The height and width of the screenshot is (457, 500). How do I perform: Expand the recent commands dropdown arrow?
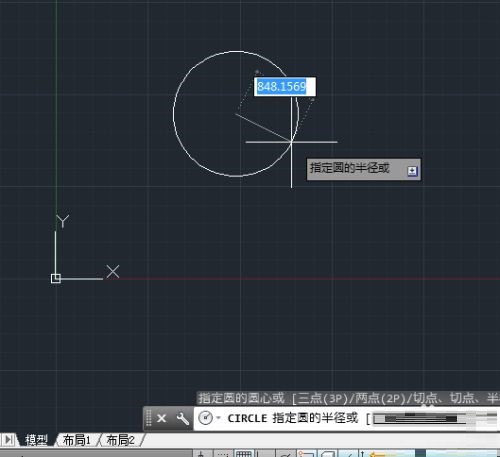click(218, 417)
